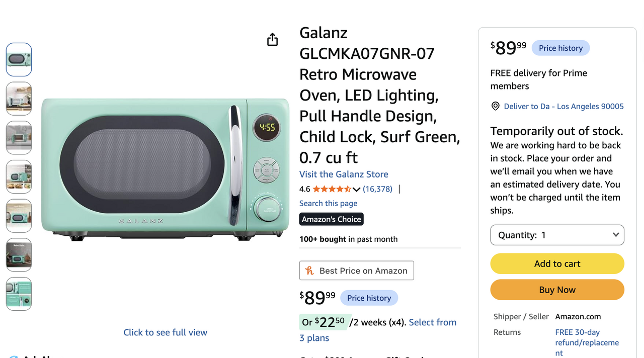Image resolution: width=644 pixels, height=358 pixels.
Task: Expand the star rating breakdown chevron
Action: (x=356, y=190)
